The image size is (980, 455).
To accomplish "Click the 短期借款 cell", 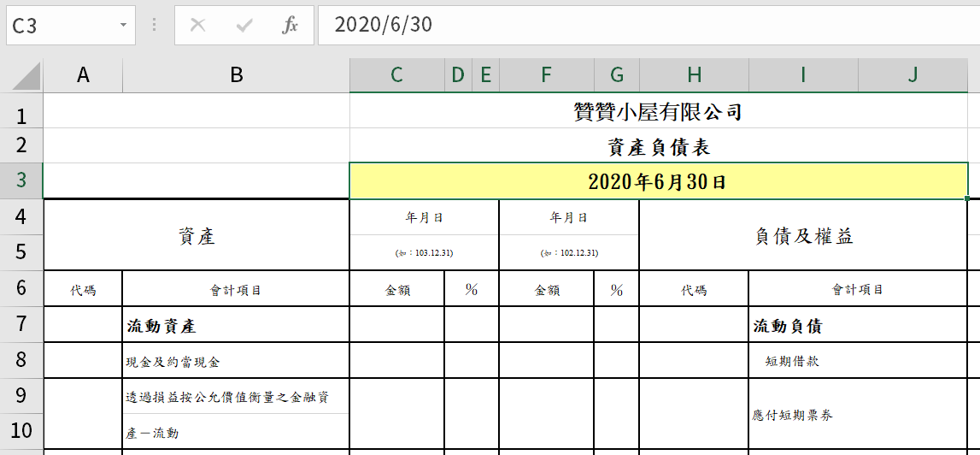I will (x=858, y=361).
